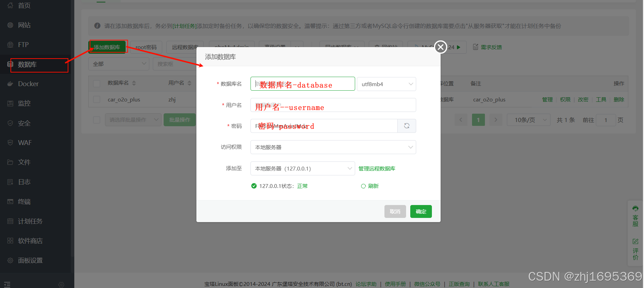
Task: Open the 微信公众号 footer link
Action: coord(427,284)
